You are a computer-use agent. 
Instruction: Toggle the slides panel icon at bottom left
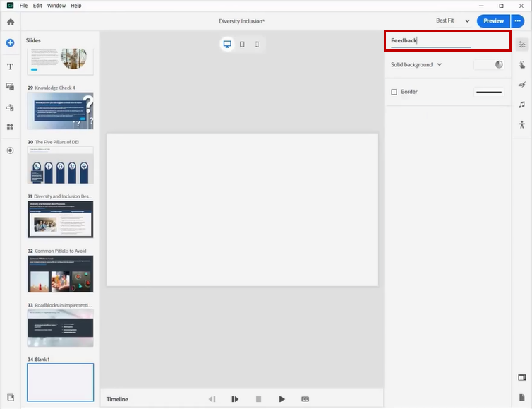click(11, 397)
